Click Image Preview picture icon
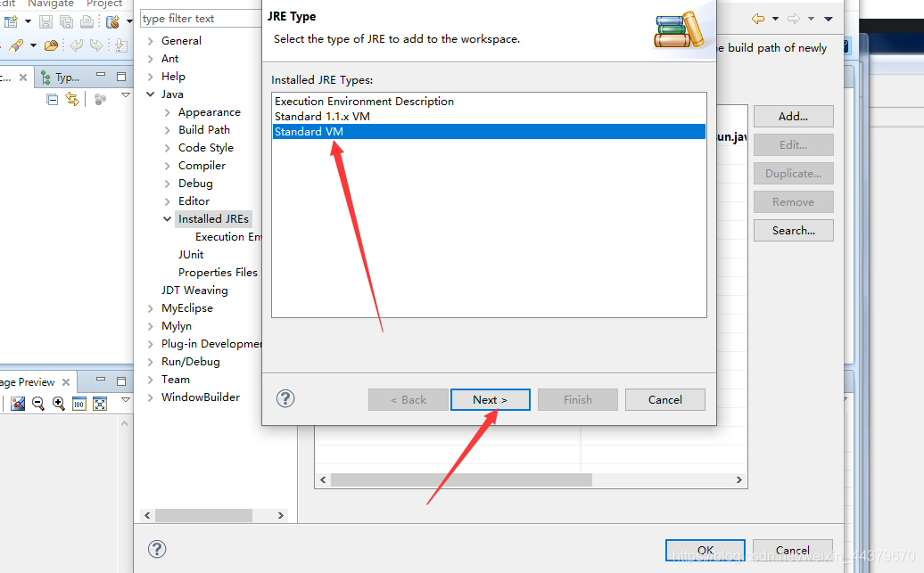Screen dimensions: 924x573 pyautogui.click(x=18, y=404)
